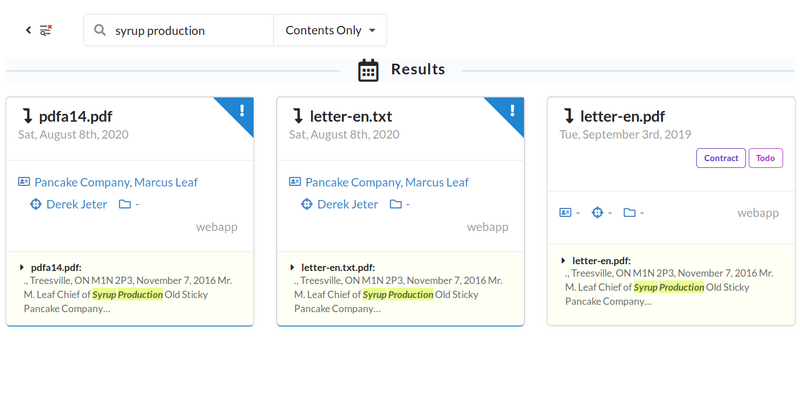
Task: Click the blue exclamation corner on pdfa14.pdf
Action: tap(241, 110)
